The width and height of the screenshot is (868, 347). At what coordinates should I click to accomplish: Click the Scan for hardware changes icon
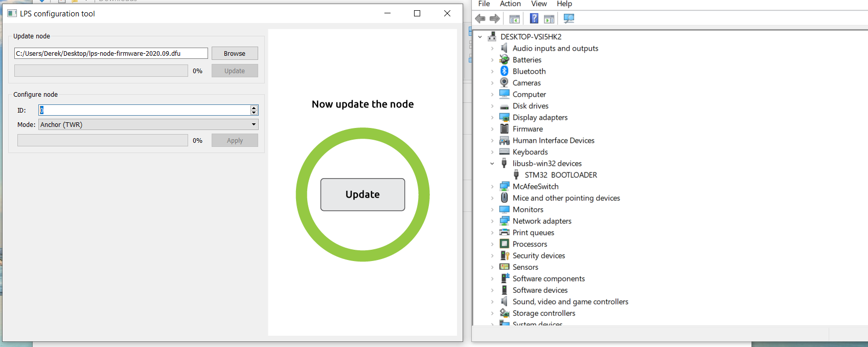[568, 19]
